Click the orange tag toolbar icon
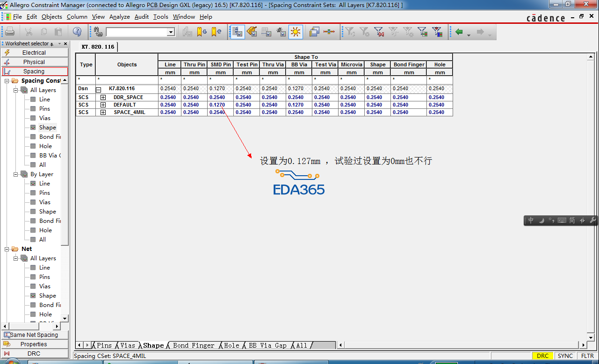Screen dimensions: 599x364 (252, 32)
